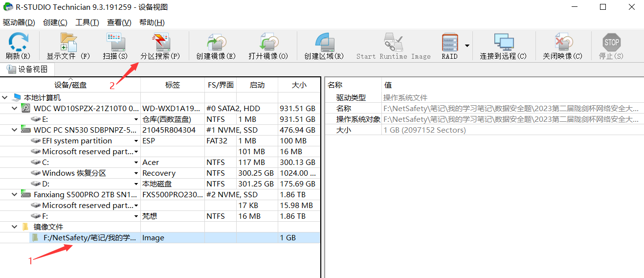
Task: Click the R-STUDIO app icon in title bar
Action: [x=8, y=7]
